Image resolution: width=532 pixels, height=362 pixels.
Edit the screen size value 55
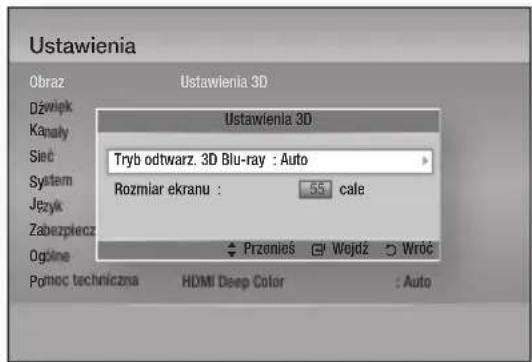(x=316, y=189)
